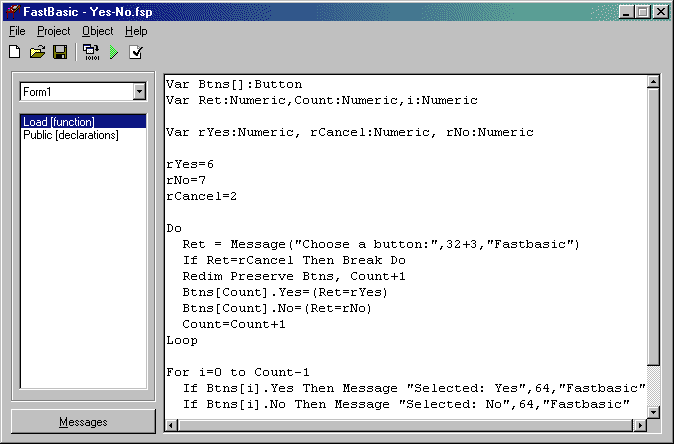Open the File menu
This screenshot has width=674, height=444.
[17, 31]
